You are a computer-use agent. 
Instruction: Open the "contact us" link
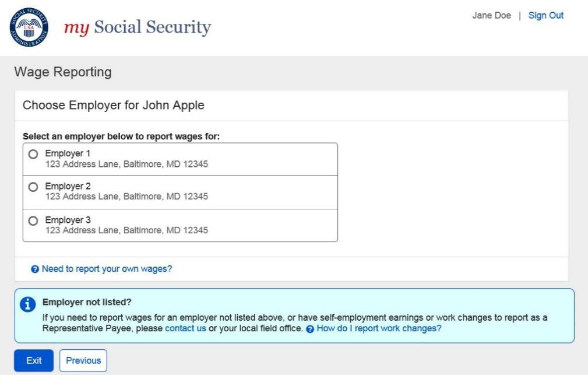185,328
